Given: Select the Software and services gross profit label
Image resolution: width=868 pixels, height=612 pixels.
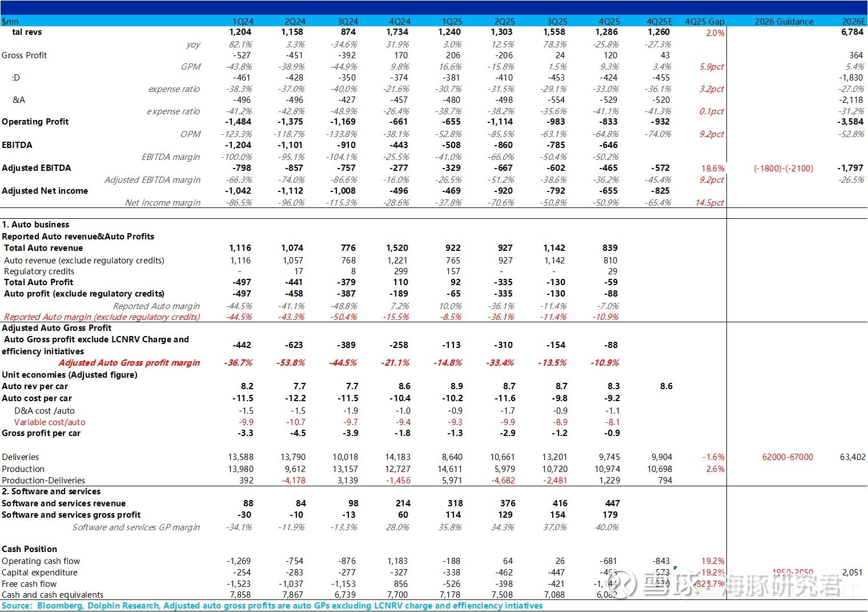Looking at the screenshot, I should tap(71, 515).
